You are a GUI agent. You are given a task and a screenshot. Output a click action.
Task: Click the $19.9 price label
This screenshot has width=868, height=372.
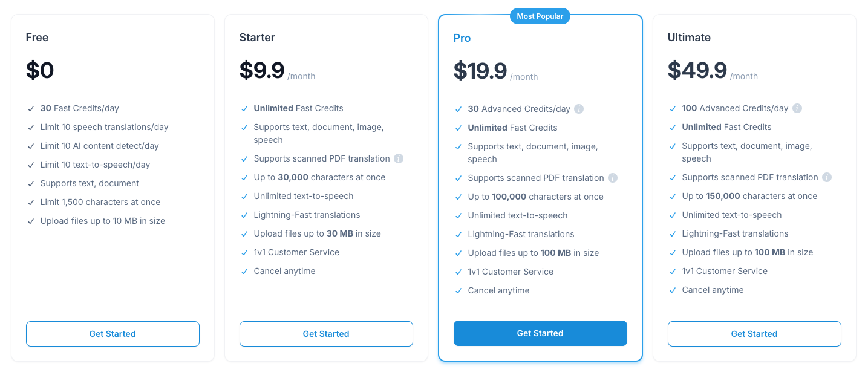[480, 70]
